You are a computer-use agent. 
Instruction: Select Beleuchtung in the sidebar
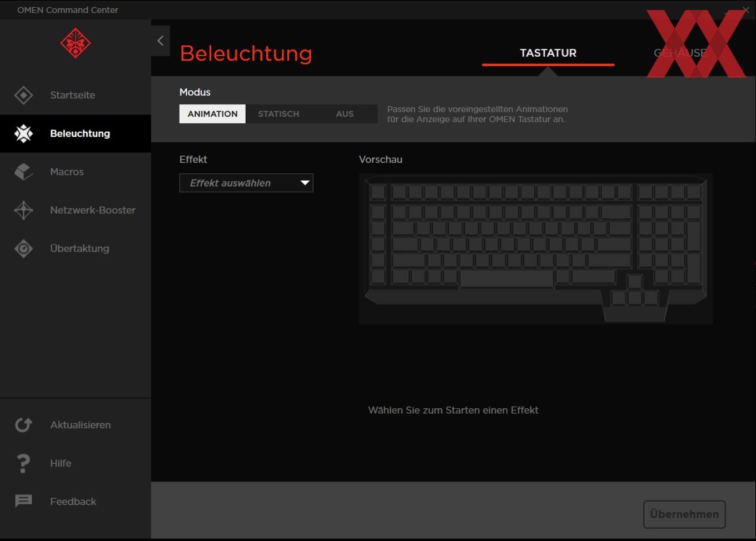tap(76, 133)
